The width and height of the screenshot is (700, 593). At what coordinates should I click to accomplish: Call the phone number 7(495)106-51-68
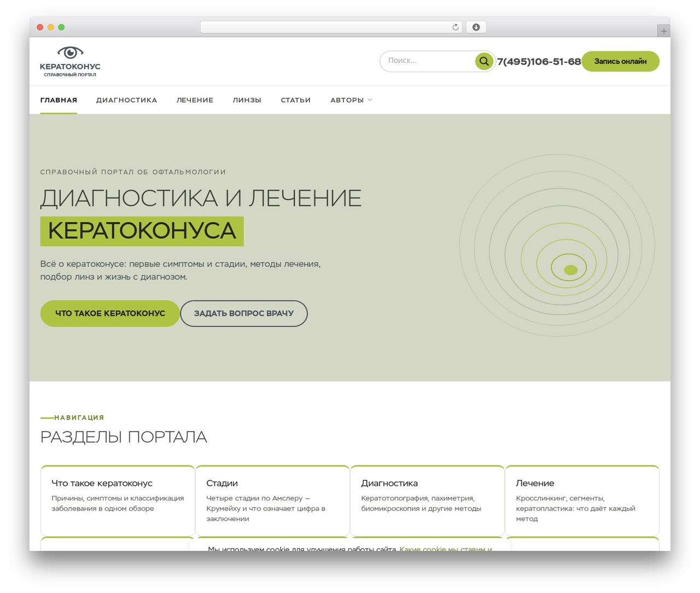(x=539, y=62)
